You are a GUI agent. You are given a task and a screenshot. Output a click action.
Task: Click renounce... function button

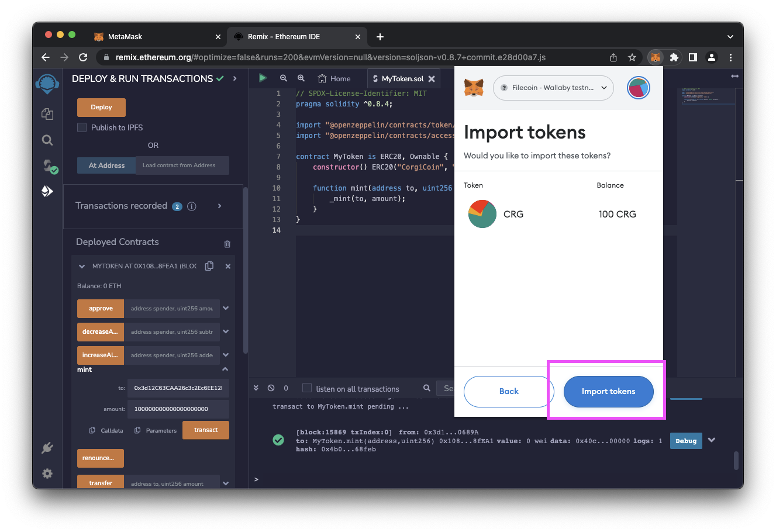(101, 458)
